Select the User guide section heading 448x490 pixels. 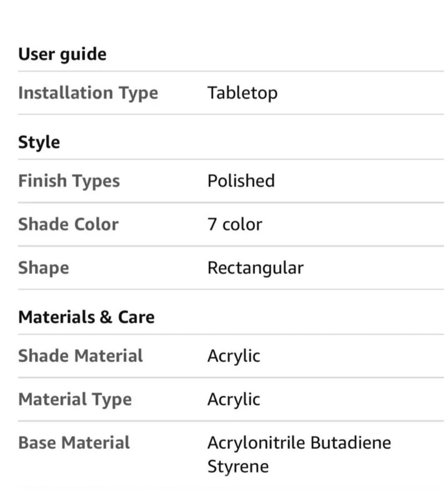pyautogui.click(x=63, y=54)
